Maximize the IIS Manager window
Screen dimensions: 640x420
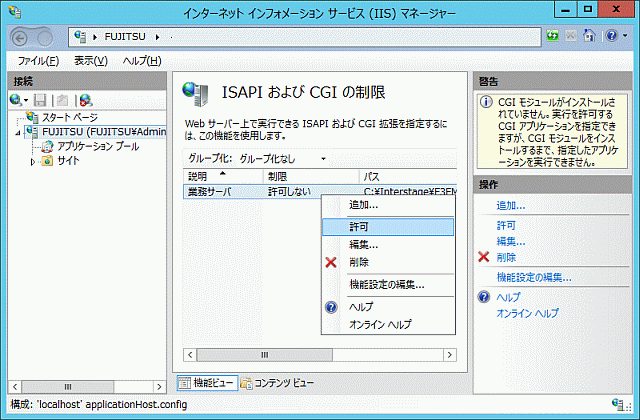(x=587, y=10)
